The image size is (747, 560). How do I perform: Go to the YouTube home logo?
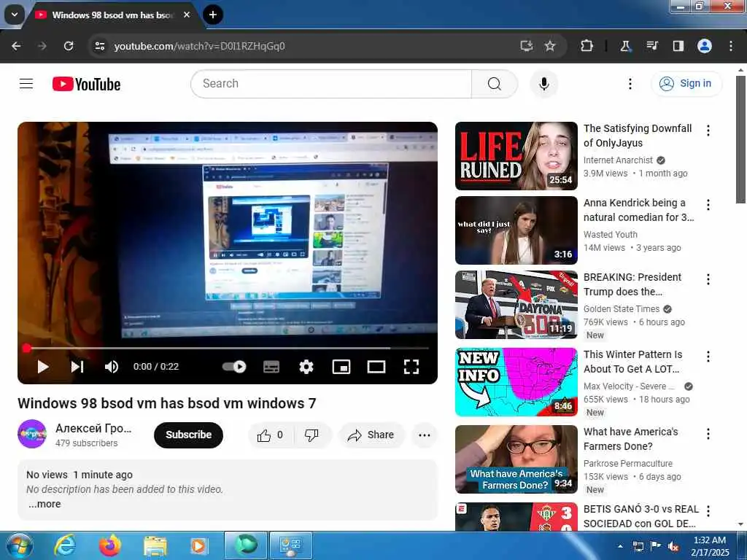tap(86, 85)
